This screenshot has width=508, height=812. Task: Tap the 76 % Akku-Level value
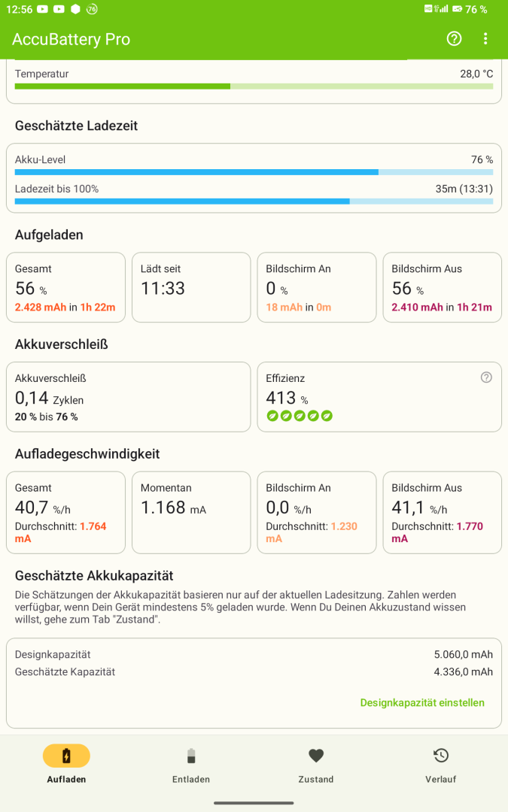(x=482, y=160)
